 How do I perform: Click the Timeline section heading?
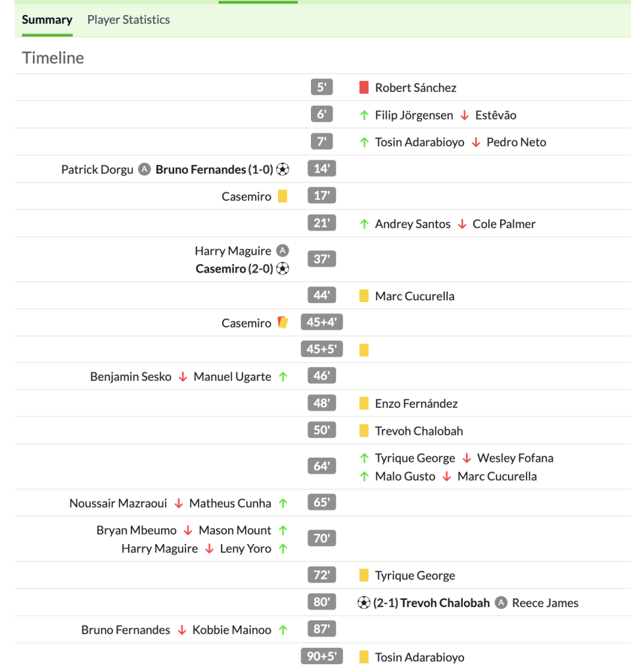(x=53, y=58)
